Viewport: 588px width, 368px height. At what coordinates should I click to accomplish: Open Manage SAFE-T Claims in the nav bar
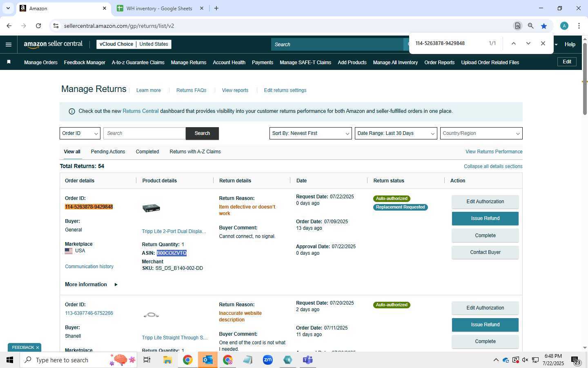click(x=305, y=63)
